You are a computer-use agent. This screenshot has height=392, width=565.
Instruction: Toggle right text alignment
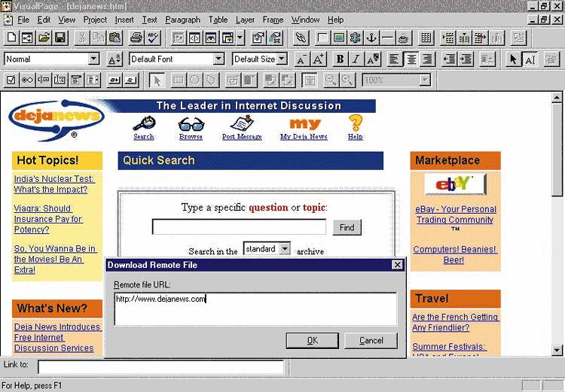point(427,59)
